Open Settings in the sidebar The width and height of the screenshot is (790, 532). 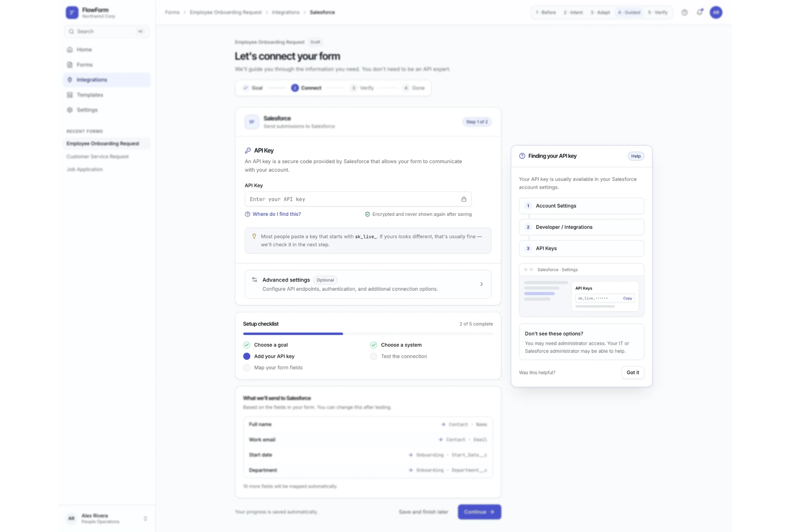pyautogui.click(x=106, y=110)
